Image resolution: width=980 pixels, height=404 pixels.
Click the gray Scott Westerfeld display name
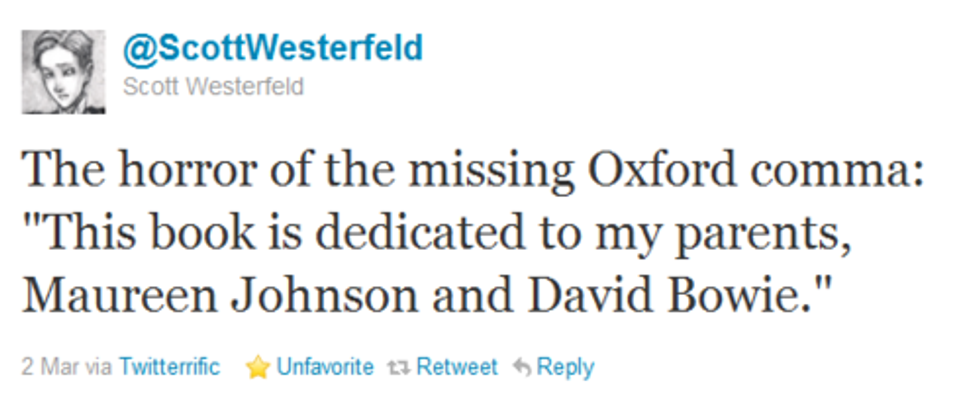coord(212,87)
